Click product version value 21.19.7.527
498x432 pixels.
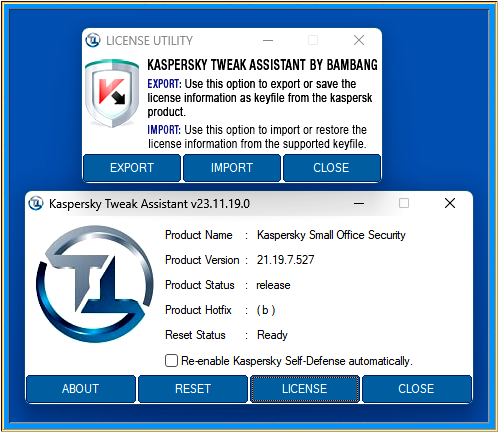pos(285,260)
